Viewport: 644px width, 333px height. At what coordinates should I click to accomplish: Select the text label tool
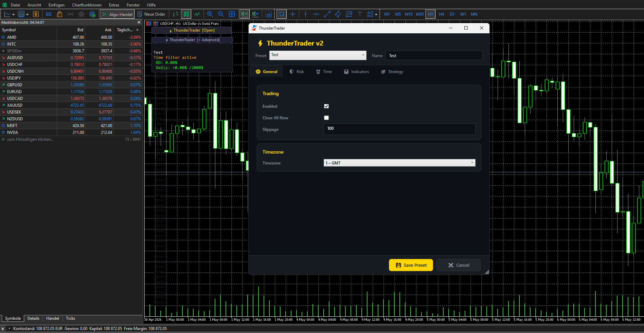360,14
